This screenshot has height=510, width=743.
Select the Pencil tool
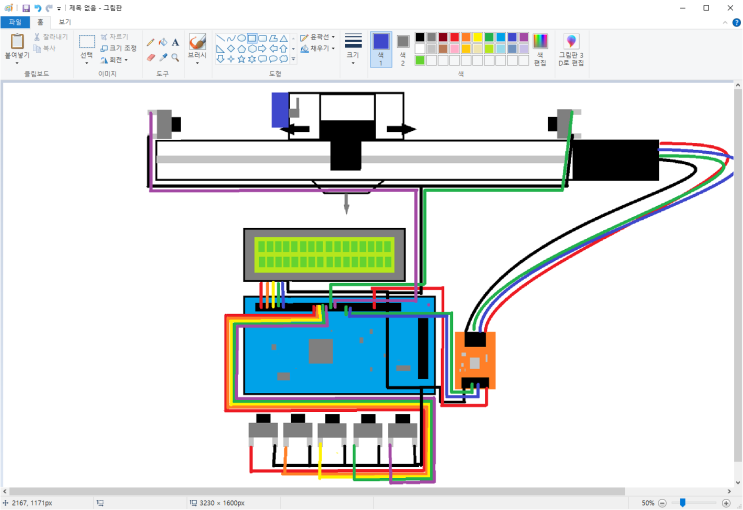click(151, 43)
